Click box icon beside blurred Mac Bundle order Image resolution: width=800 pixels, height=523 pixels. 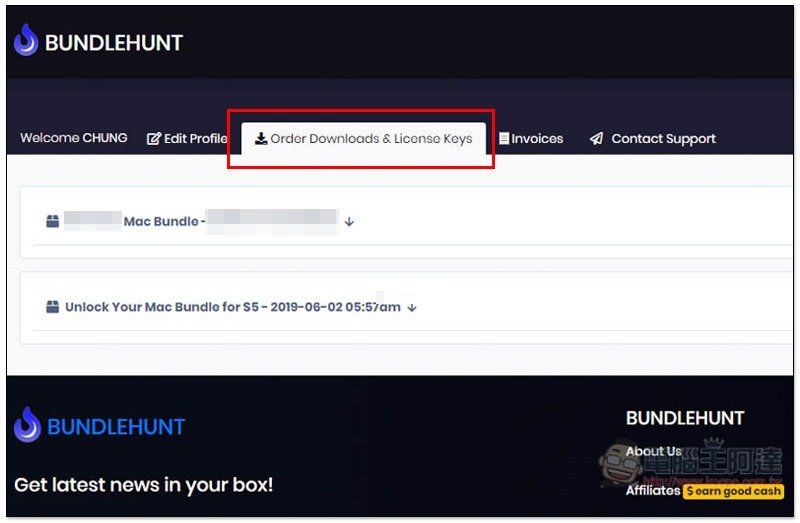[x=53, y=221]
